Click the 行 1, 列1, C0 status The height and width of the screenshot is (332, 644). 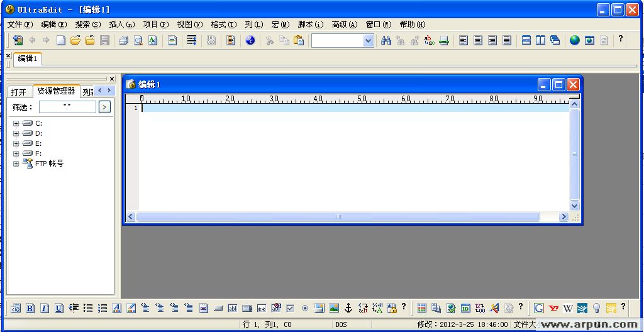[267, 324]
